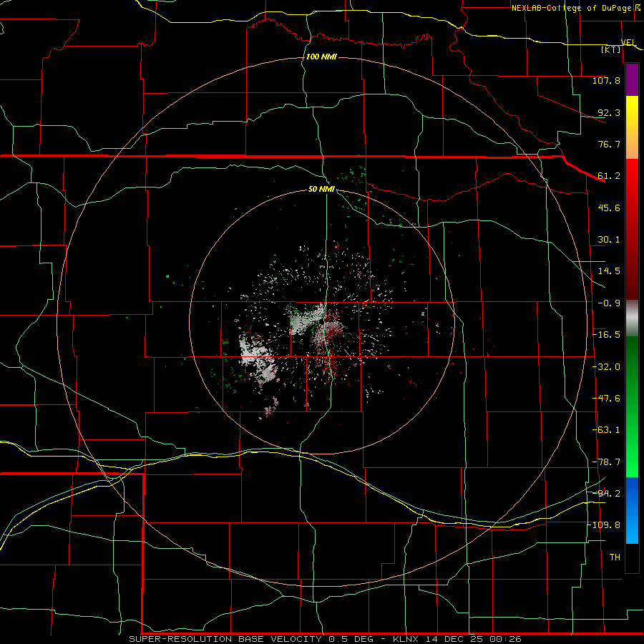644x644 pixels.
Task: Click the -94.2 value on velocity scale
Action: pyautogui.click(x=606, y=494)
